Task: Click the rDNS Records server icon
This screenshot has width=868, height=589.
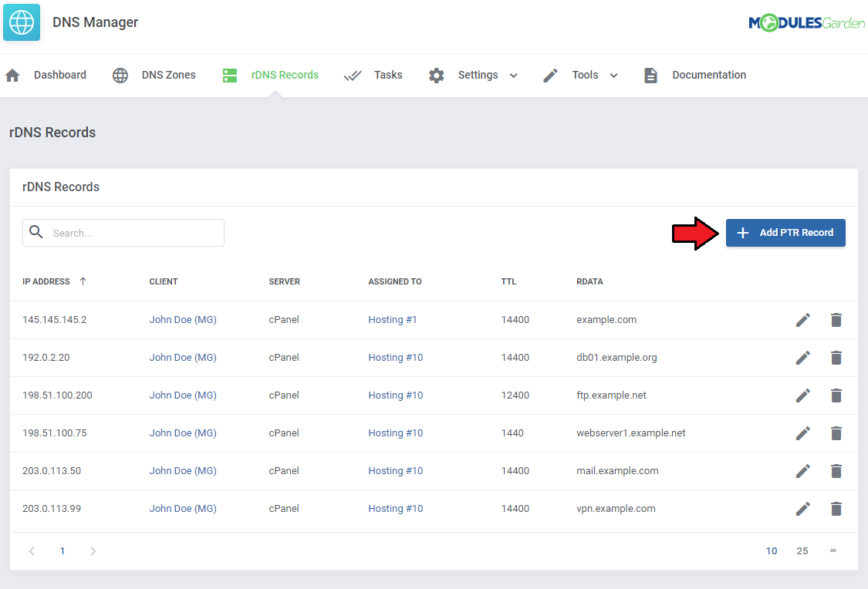Action: (230, 76)
